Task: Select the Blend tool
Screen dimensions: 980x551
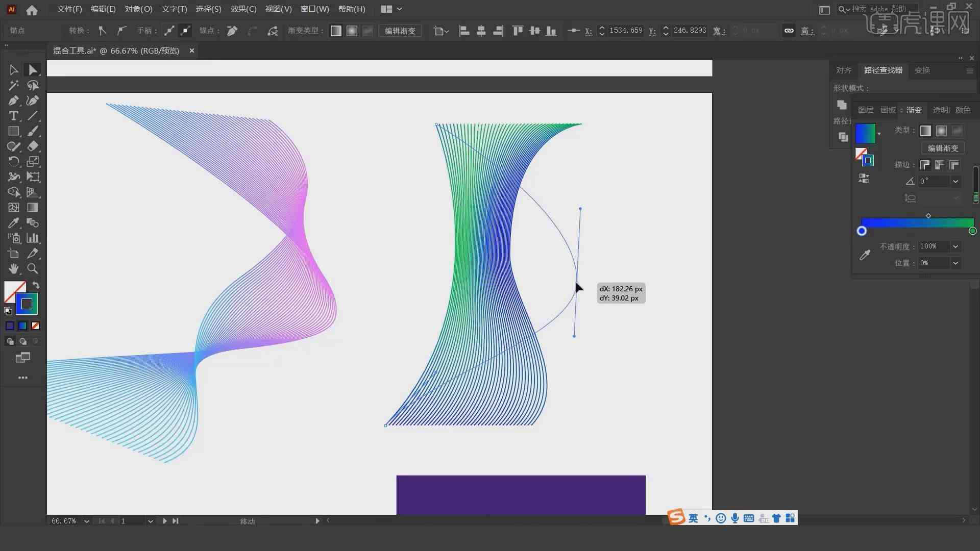Action: click(x=33, y=223)
